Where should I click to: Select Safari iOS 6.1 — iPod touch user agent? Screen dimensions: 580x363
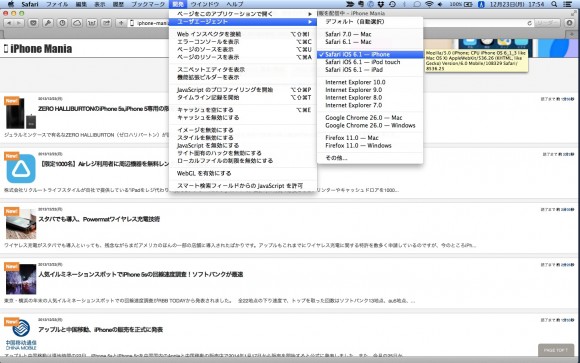click(x=370, y=62)
